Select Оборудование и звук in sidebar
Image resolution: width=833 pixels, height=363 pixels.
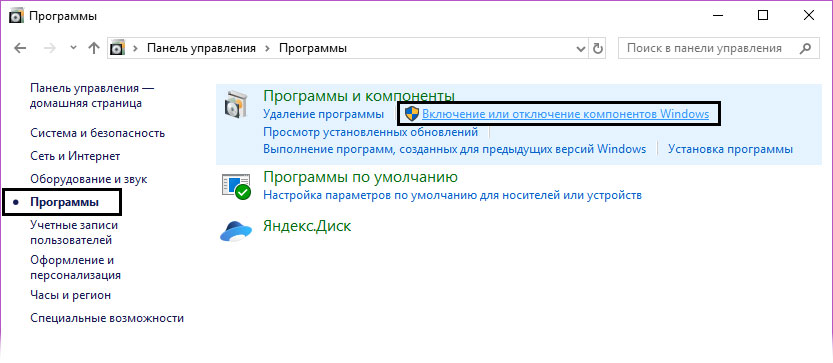[89, 179]
